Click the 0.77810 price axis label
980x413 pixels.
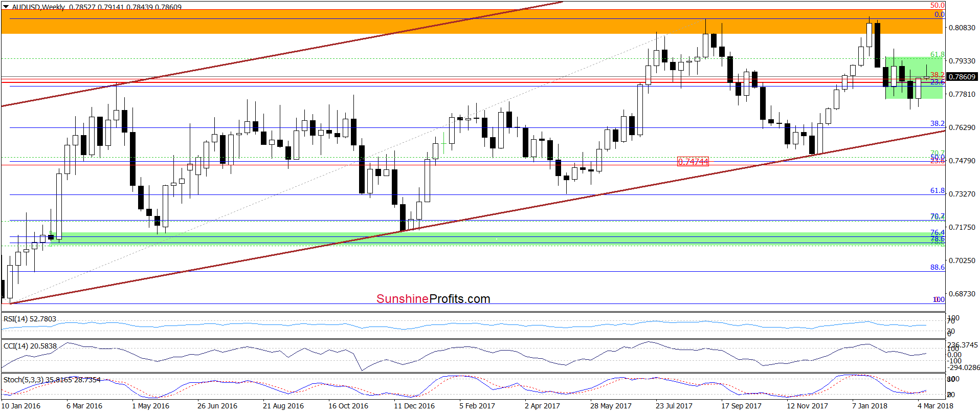(x=962, y=94)
